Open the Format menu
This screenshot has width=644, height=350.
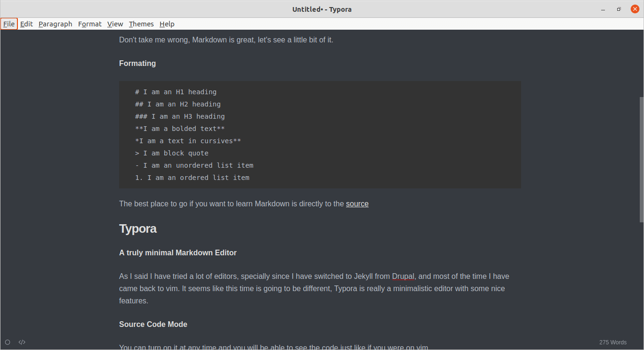90,24
